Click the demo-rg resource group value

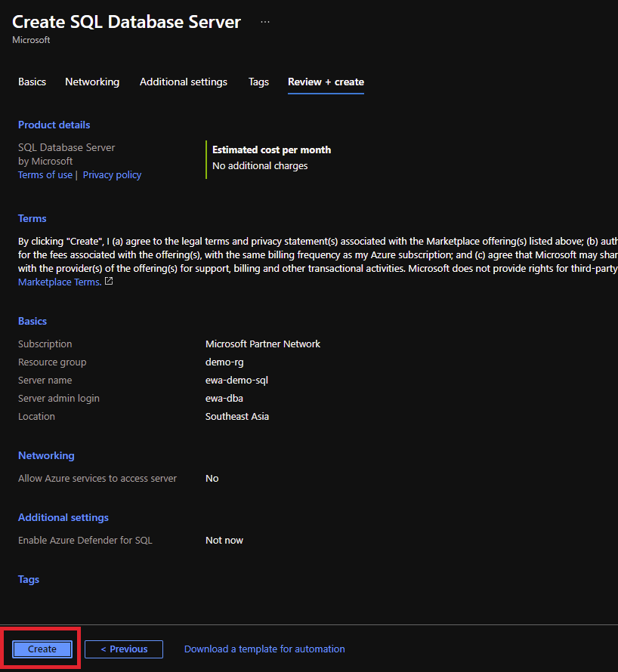click(224, 362)
